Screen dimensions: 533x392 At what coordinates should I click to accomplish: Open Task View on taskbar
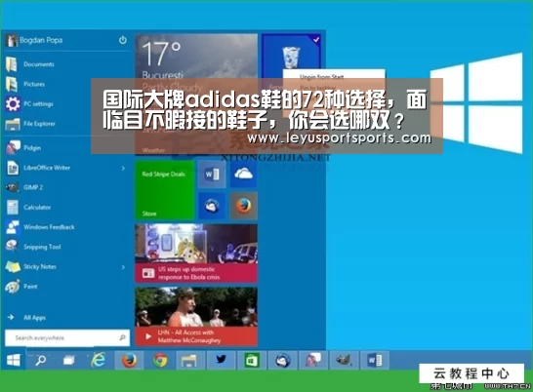tap(69, 360)
